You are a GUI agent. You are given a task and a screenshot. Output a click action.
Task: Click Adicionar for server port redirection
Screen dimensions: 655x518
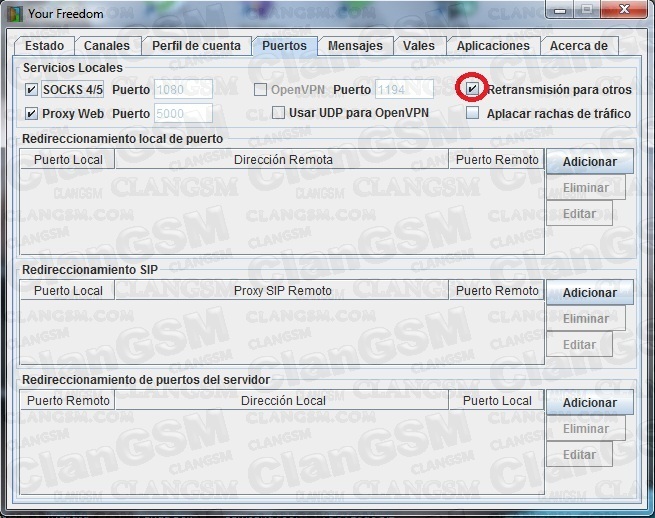pos(590,403)
